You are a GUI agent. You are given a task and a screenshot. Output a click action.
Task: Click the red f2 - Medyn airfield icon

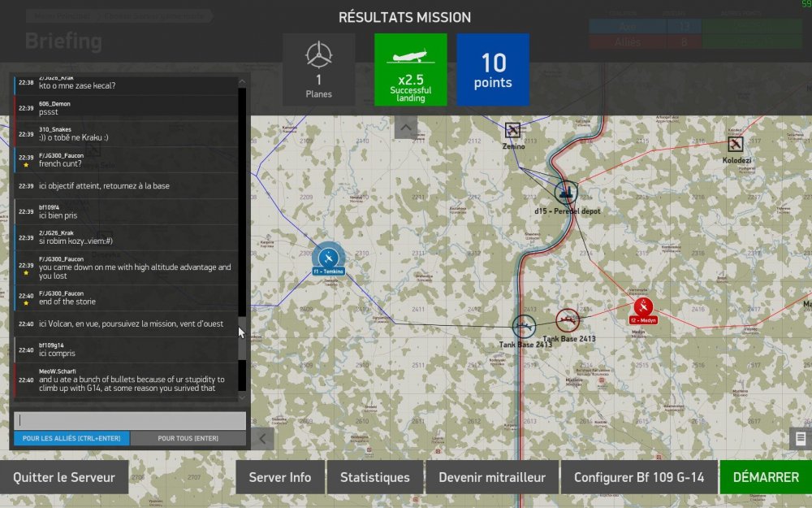643,306
